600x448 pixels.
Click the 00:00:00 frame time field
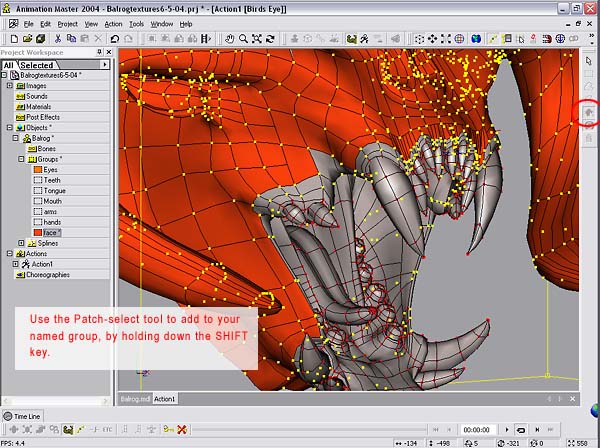(x=475, y=429)
